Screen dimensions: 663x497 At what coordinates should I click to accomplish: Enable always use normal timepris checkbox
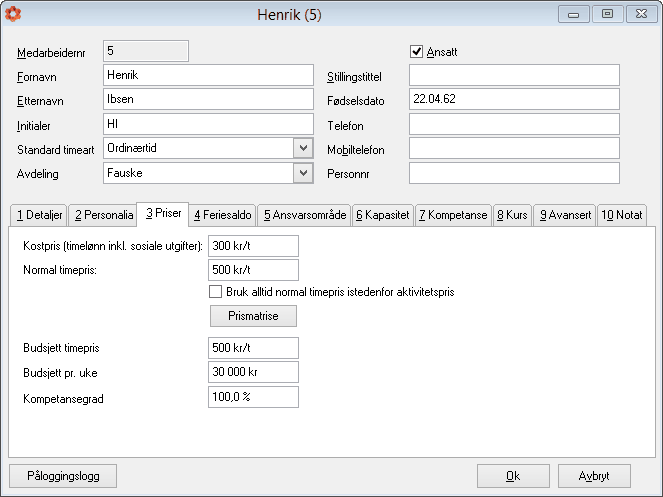click(x=215, y=291)
